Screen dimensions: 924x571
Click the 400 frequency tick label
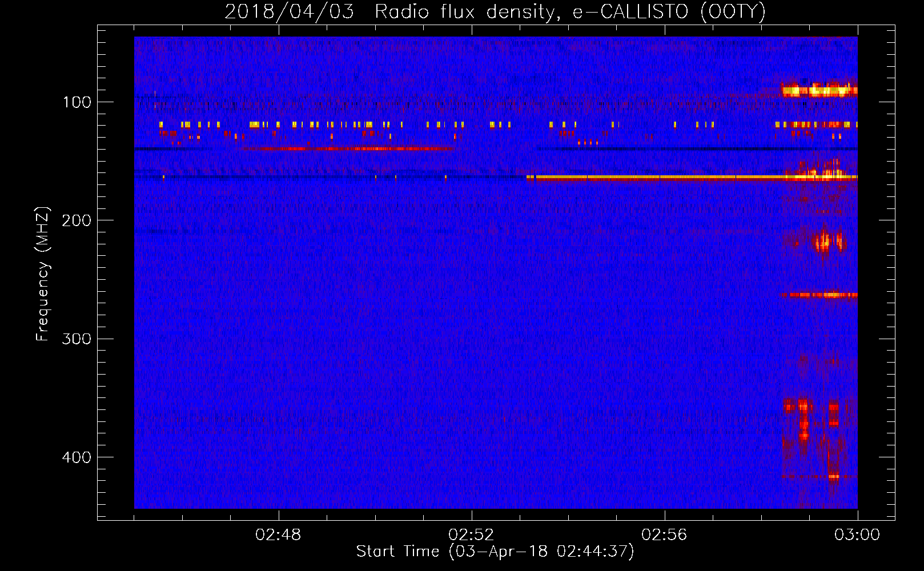coord(77,457)
